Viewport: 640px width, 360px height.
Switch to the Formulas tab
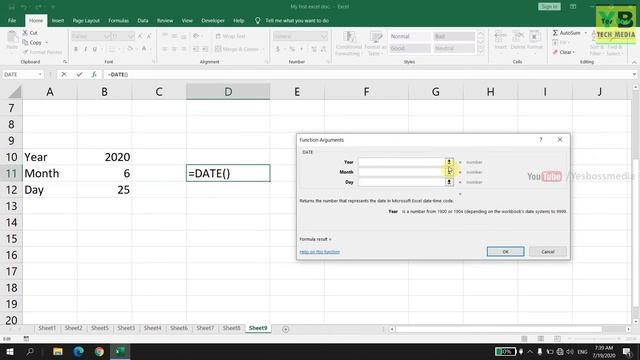click(x=118, y=20)
